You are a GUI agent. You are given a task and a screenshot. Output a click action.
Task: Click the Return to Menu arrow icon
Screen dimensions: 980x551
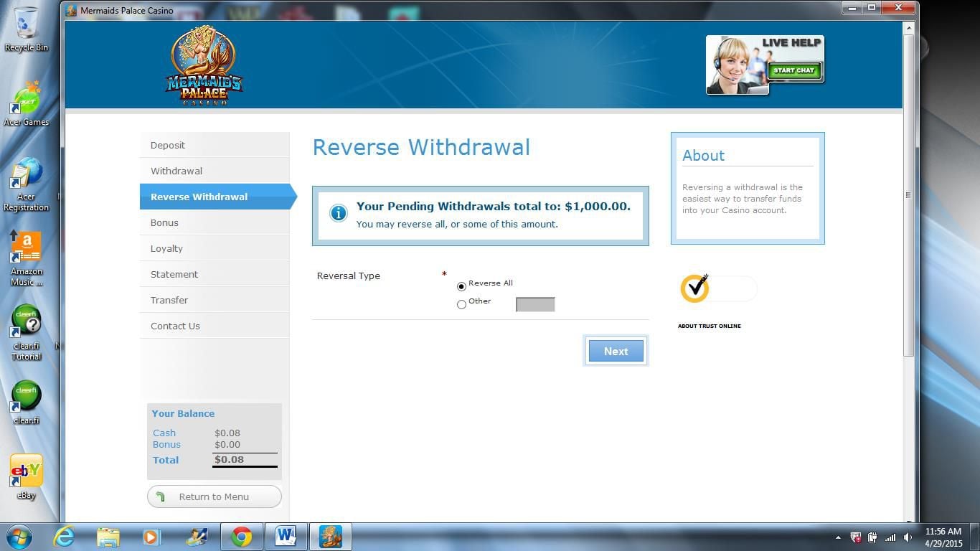click(161, 496)
